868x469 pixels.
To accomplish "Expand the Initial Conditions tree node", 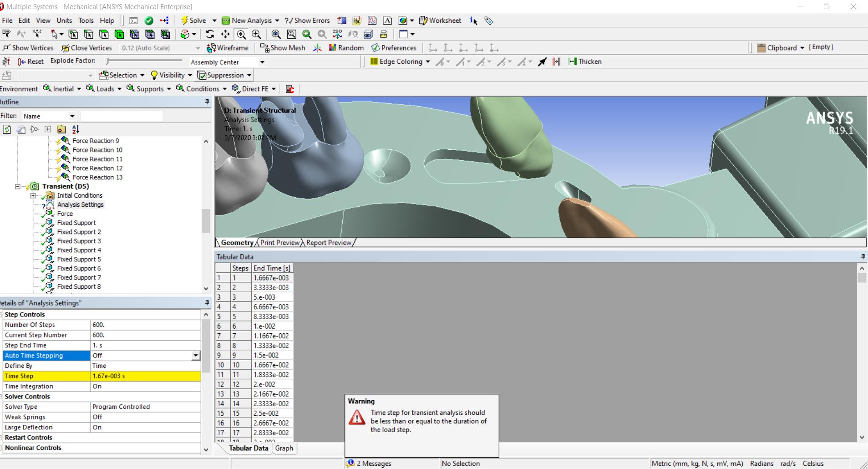I will (x=33, y=196).
